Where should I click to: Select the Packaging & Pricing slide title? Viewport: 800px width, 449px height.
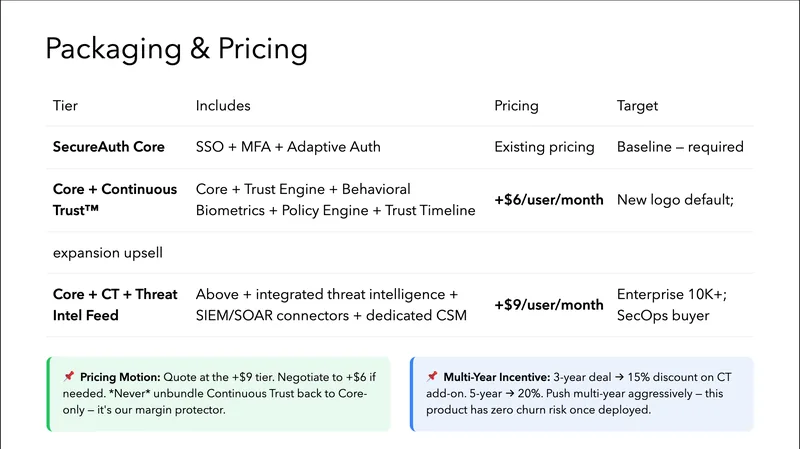point(177,48)
